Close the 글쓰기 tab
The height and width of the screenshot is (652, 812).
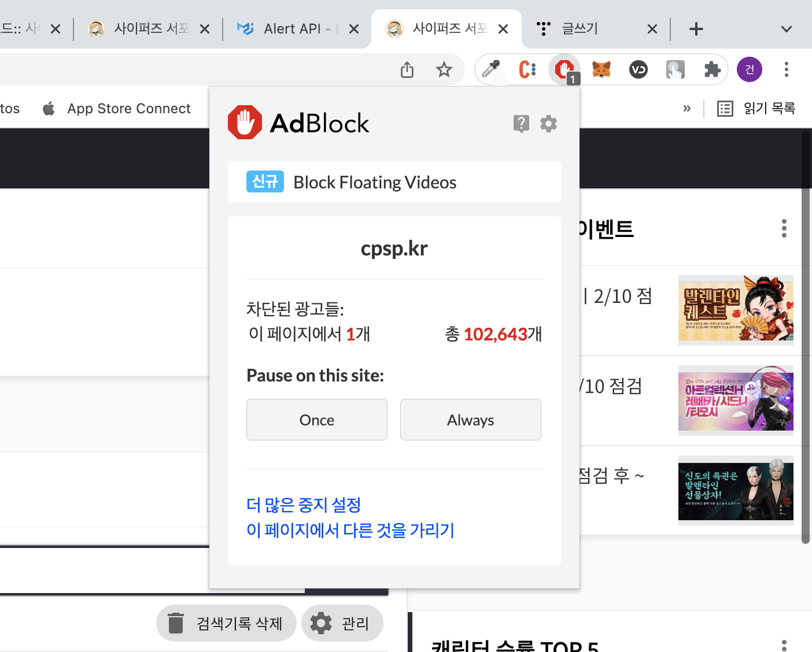tap(652, 29)
